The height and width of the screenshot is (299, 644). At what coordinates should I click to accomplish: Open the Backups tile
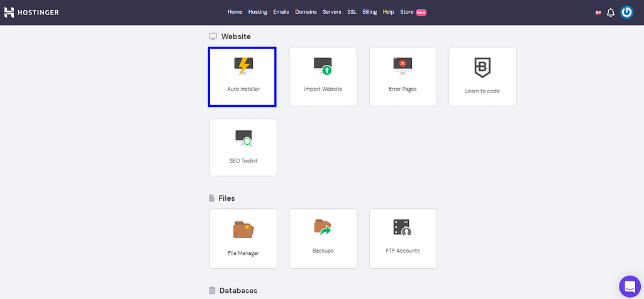[323, 239]
